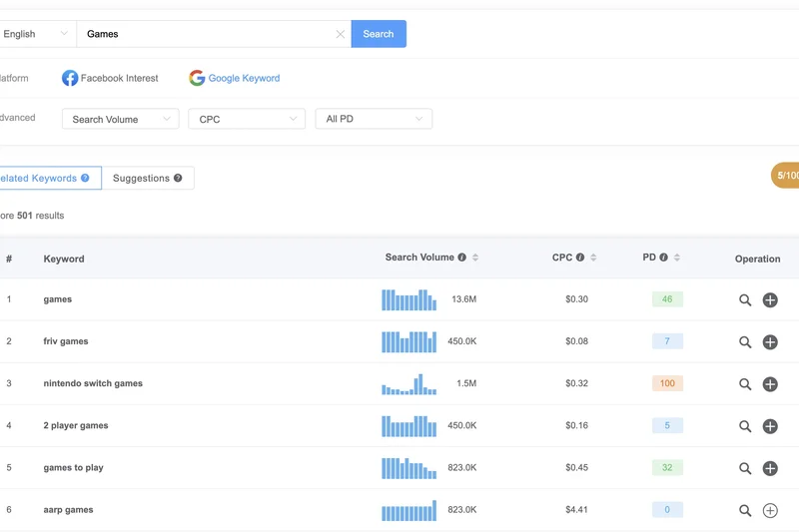Open the English language dropdown
Image resolution: width=799 pixels, height=532 pixels.
pyautogui.click(x=36, y=34)
